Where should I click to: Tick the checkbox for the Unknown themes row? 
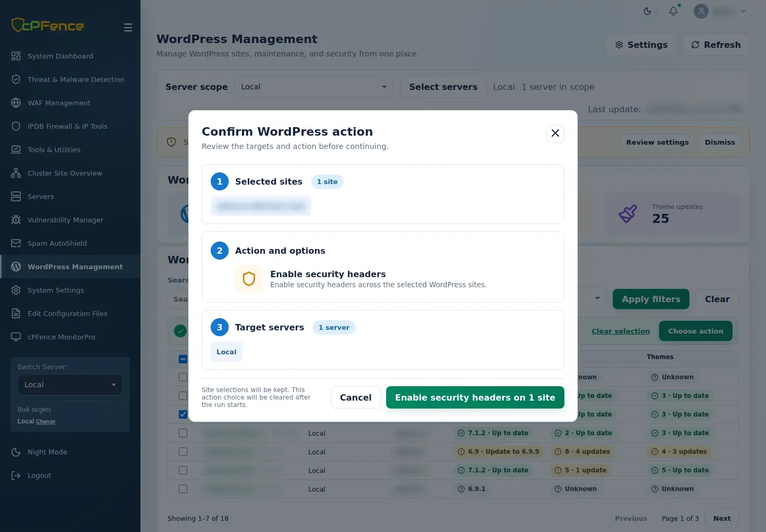pos(183,377)
